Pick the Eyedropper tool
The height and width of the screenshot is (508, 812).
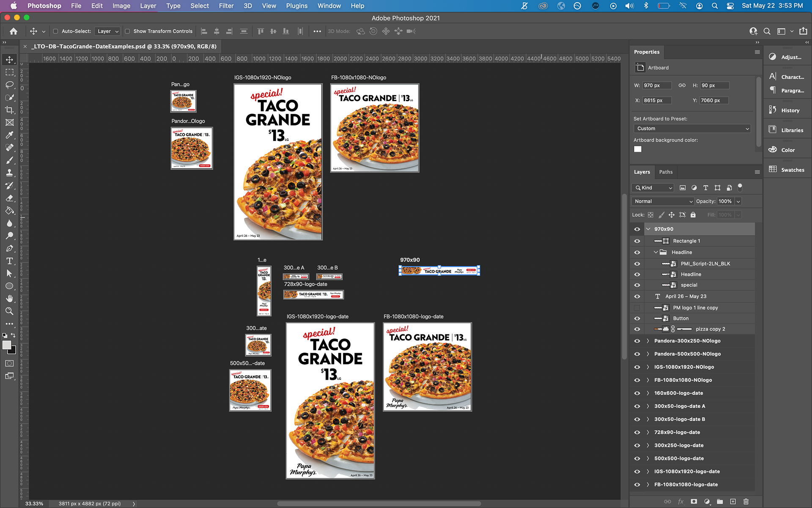[9, 135]
